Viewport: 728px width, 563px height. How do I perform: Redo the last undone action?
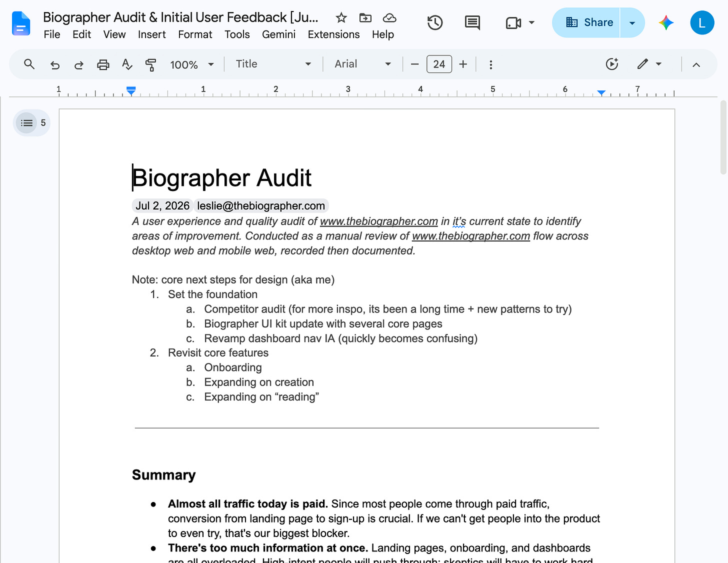click(79, 64)
